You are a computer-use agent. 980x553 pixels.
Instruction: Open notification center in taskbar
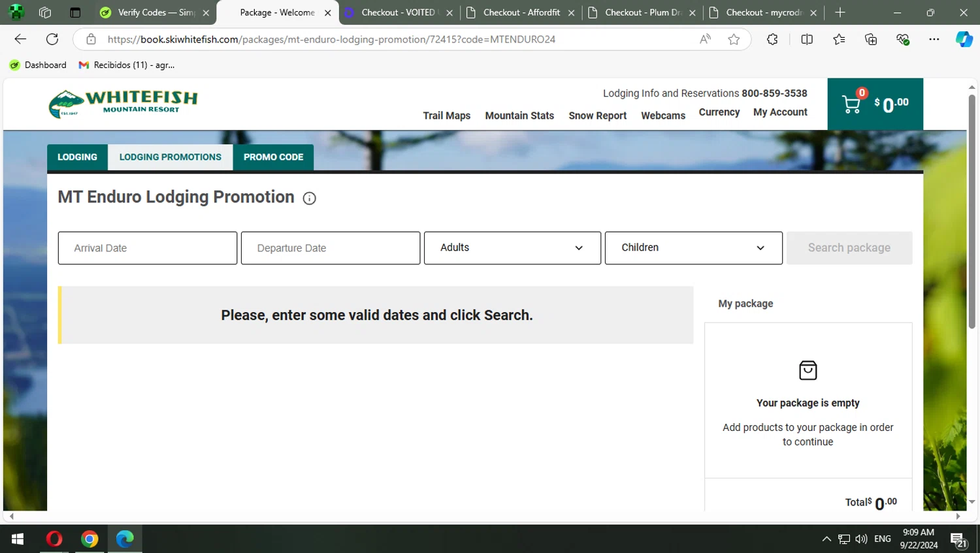pos(958,539)
